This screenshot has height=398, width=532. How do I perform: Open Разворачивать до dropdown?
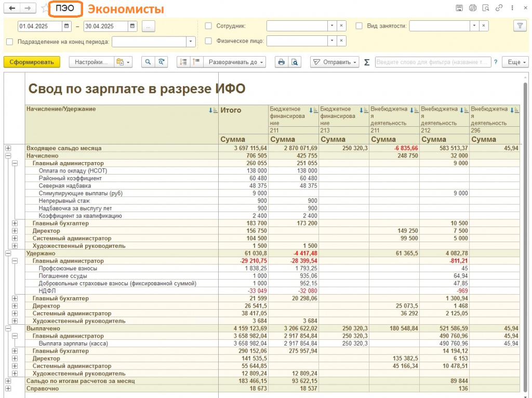(x=234, y=62)
